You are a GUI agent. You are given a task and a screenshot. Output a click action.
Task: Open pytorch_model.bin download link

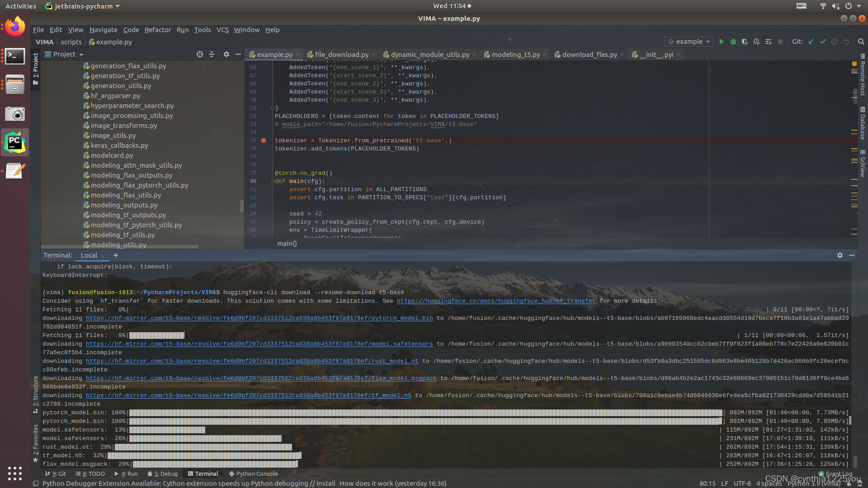coord(259,318)
